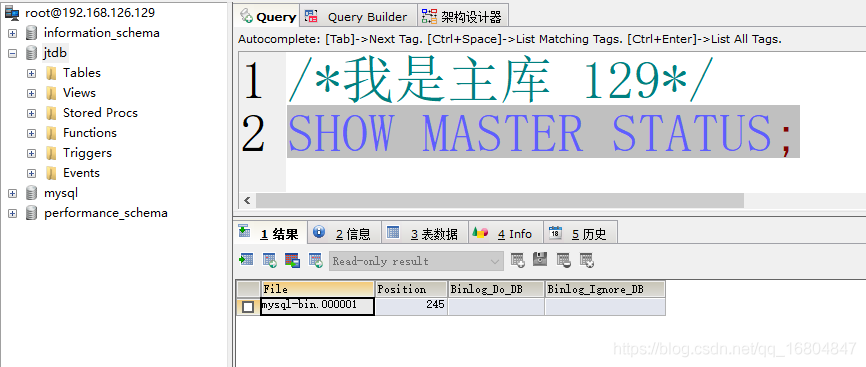Screen dimensions: 866x367
Task: Switch to the Query tab
Action: pos(268,16)
